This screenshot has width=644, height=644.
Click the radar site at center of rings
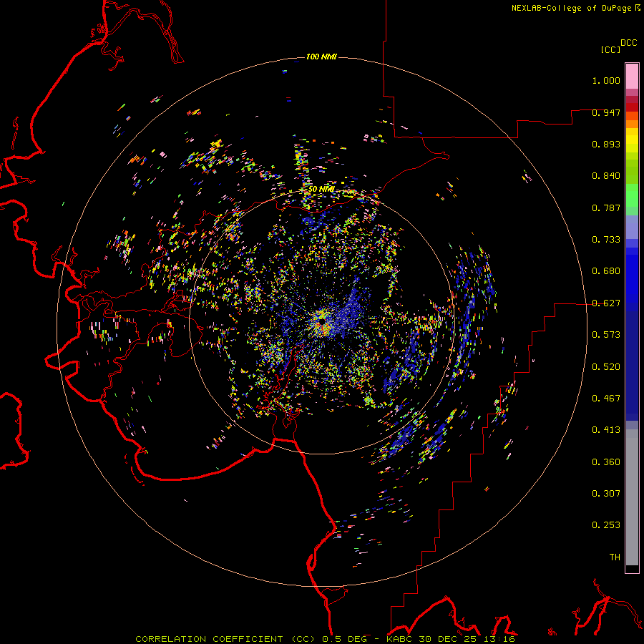[322, 323]
